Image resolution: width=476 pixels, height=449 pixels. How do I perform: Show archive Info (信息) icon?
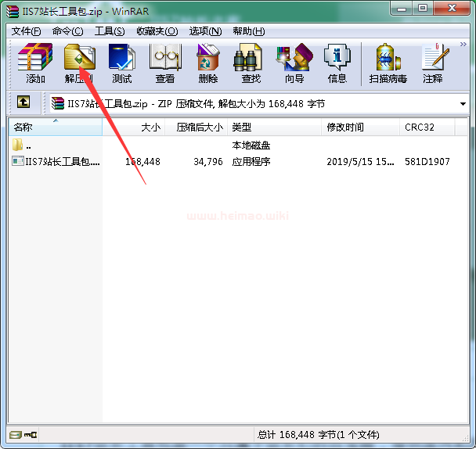(x=337, y=63)
